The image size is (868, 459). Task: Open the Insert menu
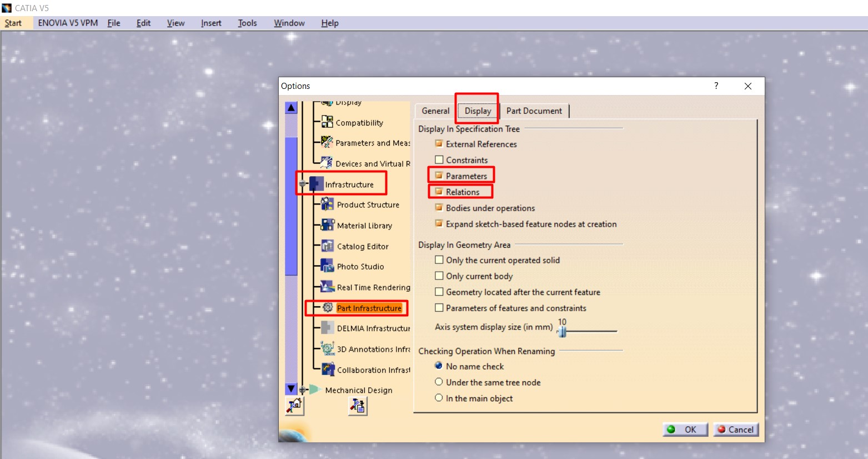click(211, 23)
